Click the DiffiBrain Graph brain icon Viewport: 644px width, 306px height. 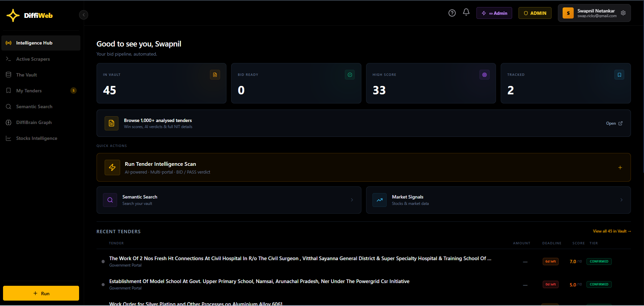pos(9,122)
